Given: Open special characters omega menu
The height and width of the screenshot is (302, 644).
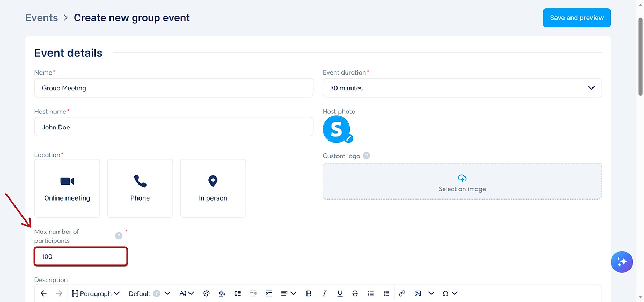Looking at the screenshot, I should point(450,293).
